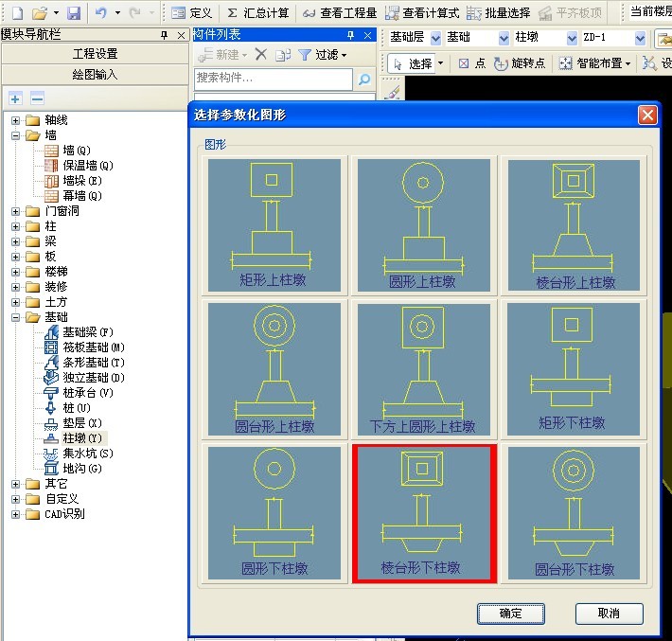Run 汇总计算 summary calculation
The height and width of the screenshot is (641, 672).
click(257, 13)
